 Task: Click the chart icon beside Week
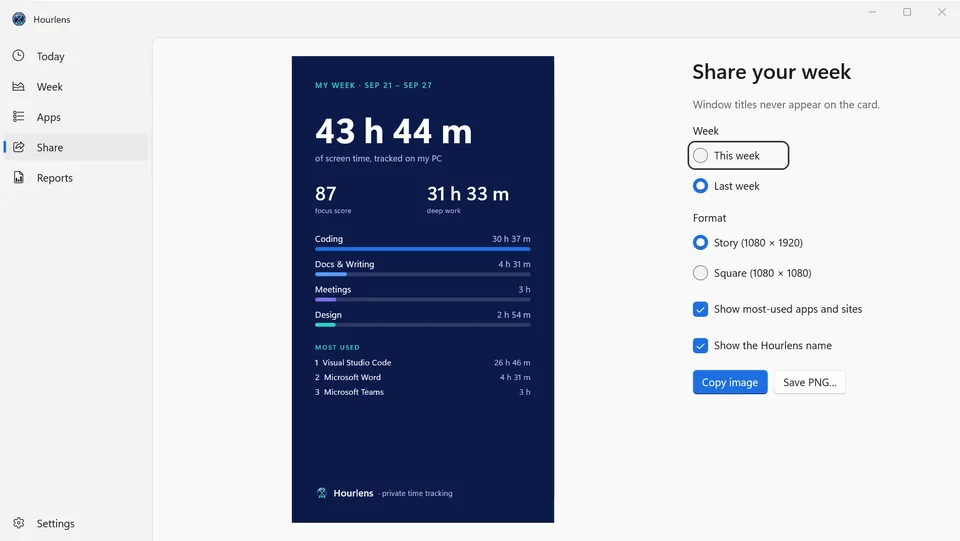click(x=19, y=86)
